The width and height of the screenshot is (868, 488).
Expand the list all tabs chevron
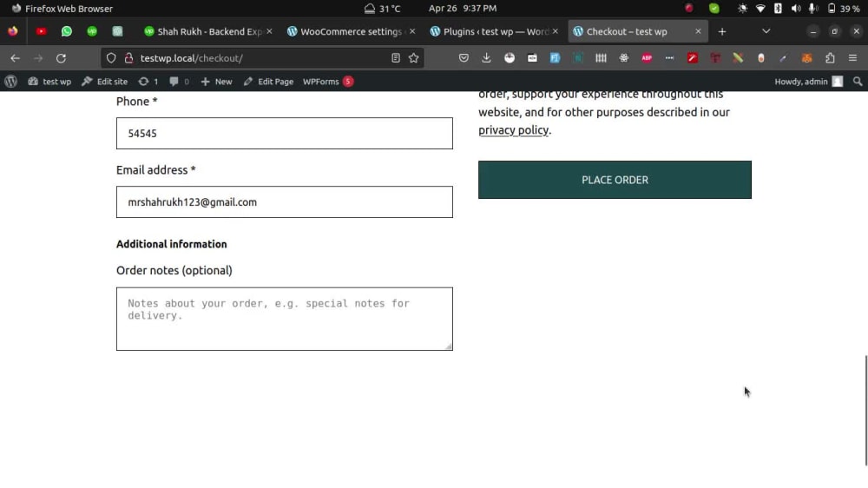(766, 31)
